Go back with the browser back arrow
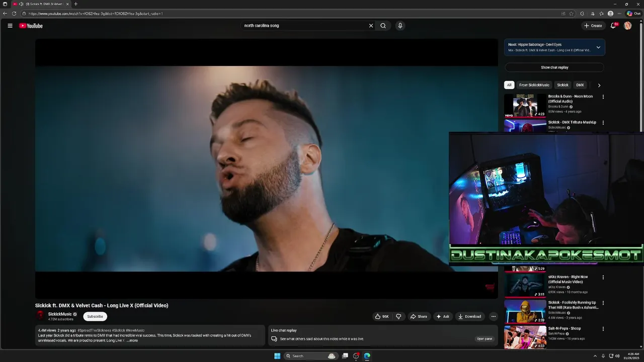 pyautogui.click(x=5, y=14)
